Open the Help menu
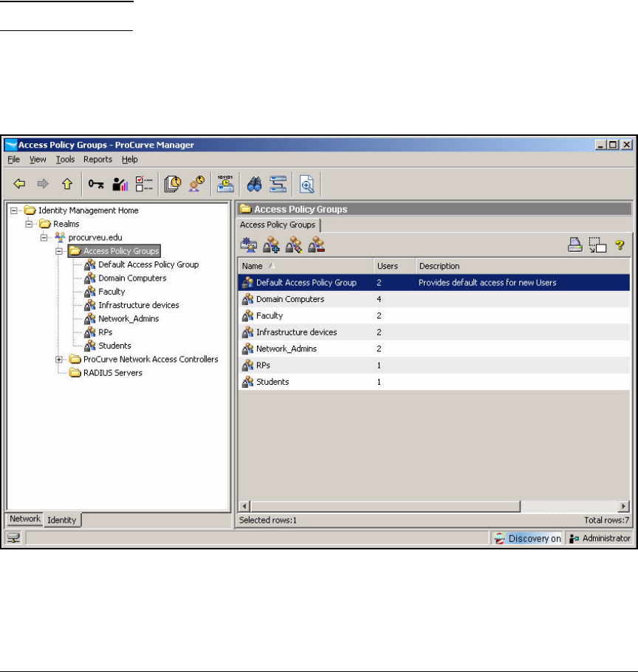 click(x=130, y=160)
